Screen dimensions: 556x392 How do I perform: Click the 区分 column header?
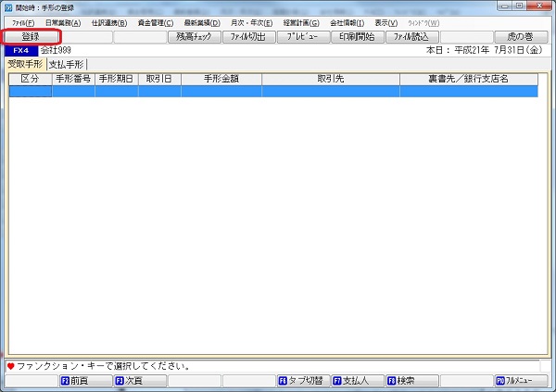coord(31,79)
